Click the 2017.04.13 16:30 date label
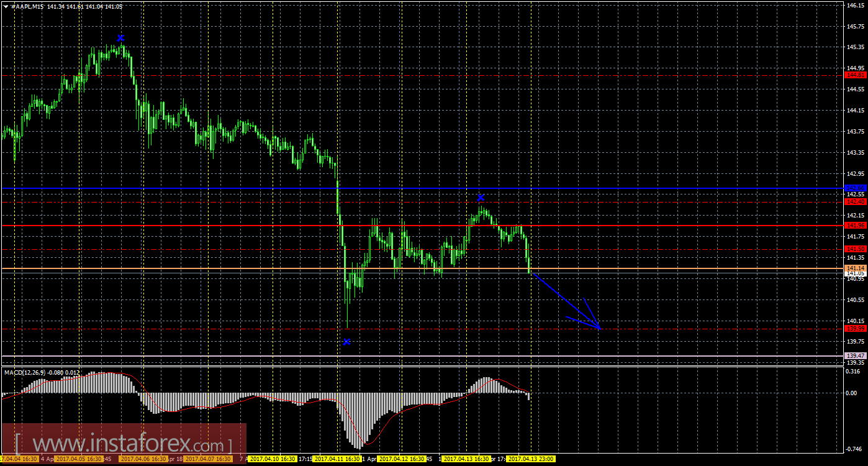 466,459
